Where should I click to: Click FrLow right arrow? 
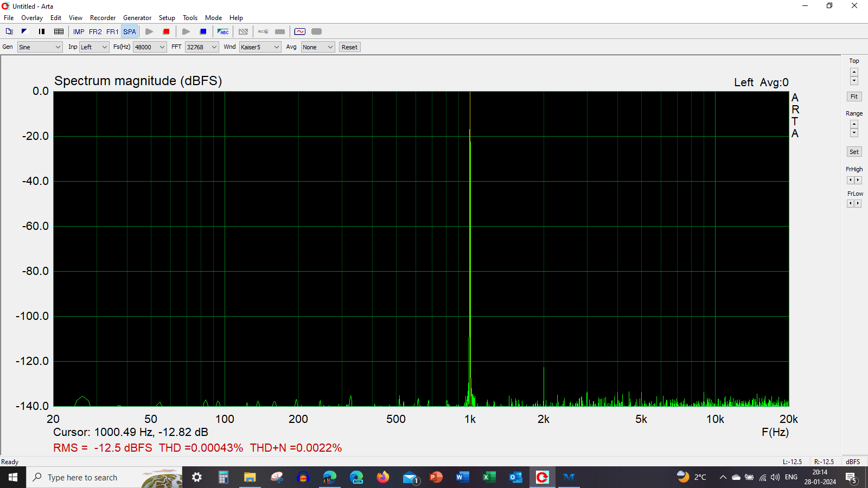click(x=858, y=203)
